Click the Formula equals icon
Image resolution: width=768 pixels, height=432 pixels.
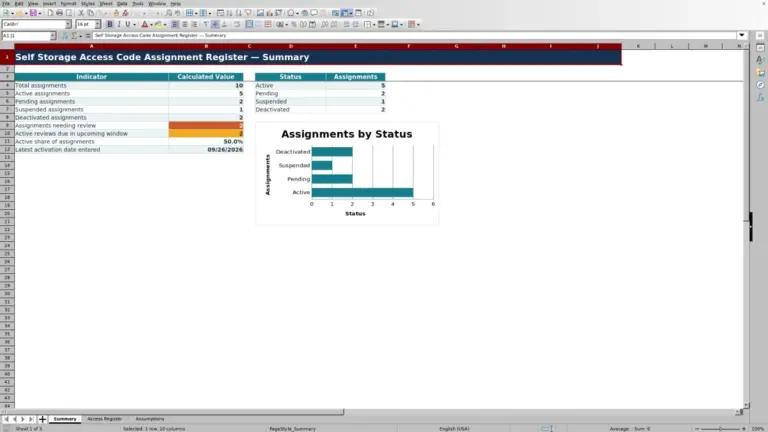(88, 36)
